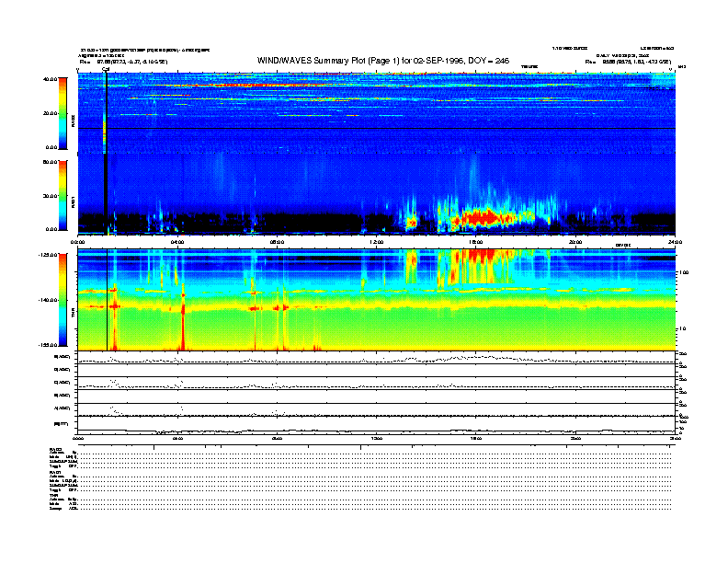Click the -140.00 value on the TNR scale
Screen dimensions: 728x563
(x=48, y=300)
